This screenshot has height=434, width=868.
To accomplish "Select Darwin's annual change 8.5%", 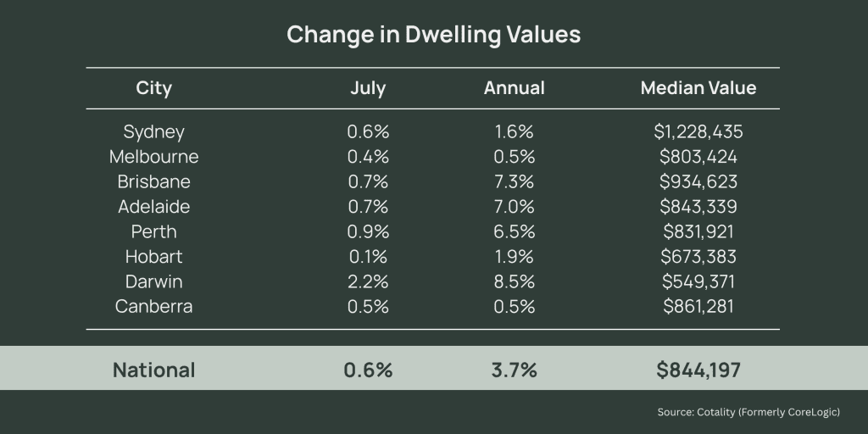I will click(x=514, y=281).
